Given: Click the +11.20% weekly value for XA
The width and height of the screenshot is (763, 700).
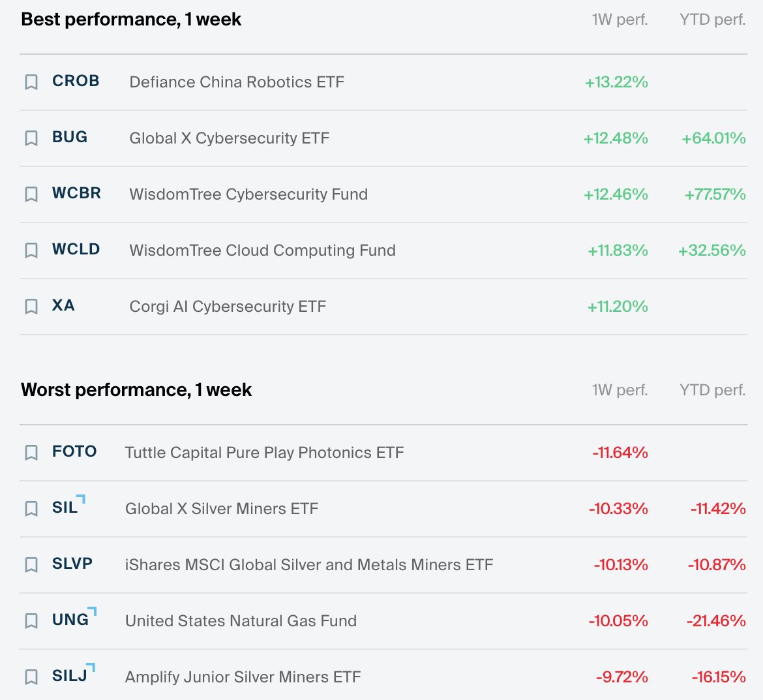Looking at the screenshot, I should coord(618,306).
